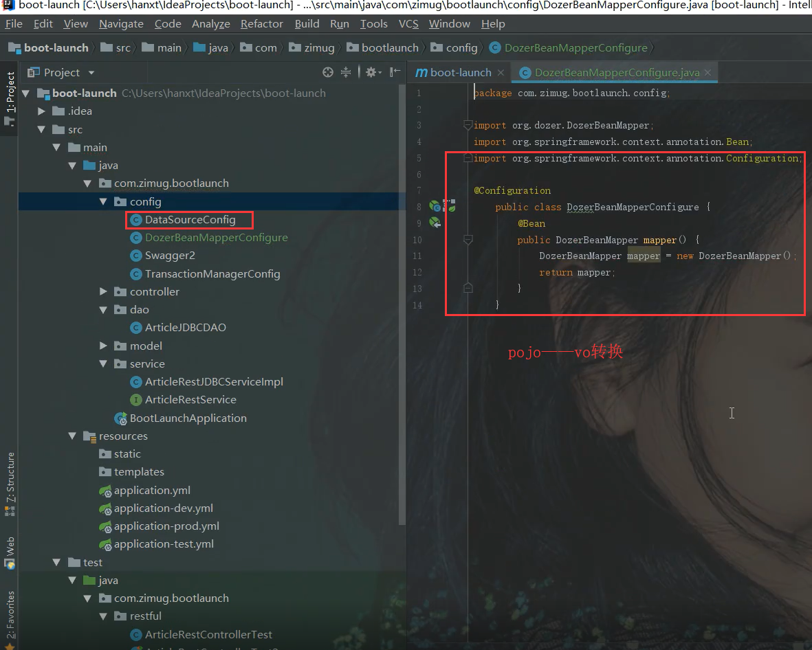This screenshot has height=650, width=812.
Task: Select DozerBeanMapperConfigure in the project tree
Action: click(216, 238)
